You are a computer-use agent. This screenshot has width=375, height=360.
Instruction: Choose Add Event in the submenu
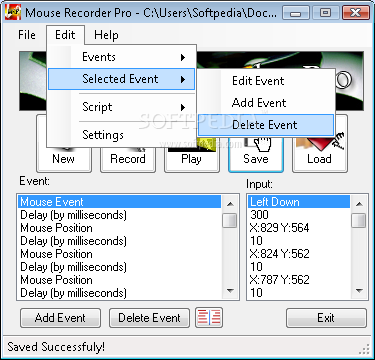(266, 103)
